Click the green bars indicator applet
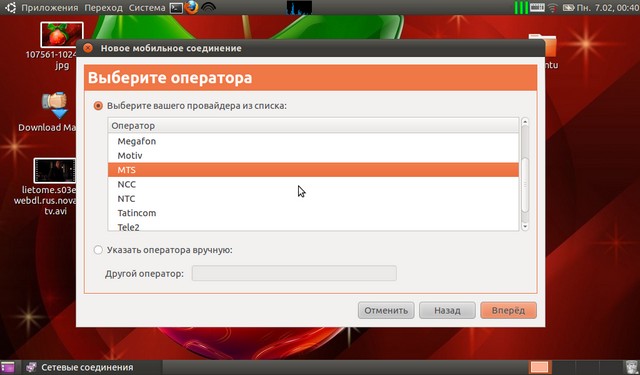Image resolution: width=640 pixels, height=375 pixels. 521,7
